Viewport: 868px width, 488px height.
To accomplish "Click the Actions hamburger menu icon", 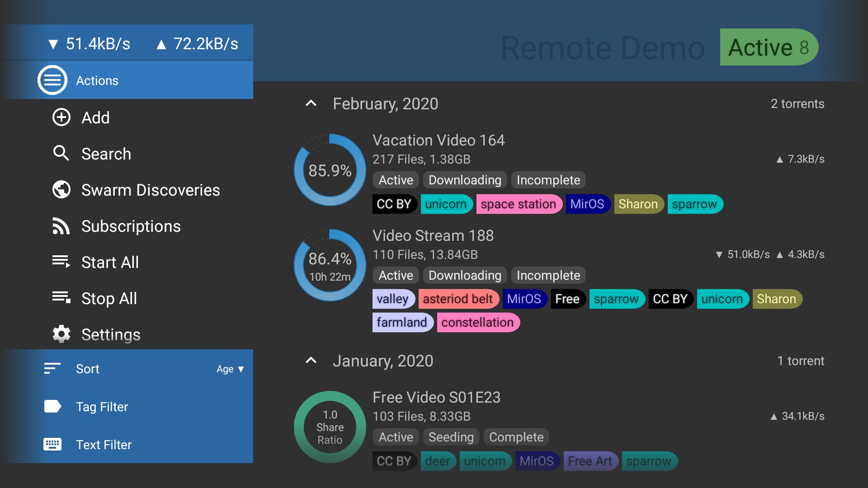I will [x=52, y=80].
